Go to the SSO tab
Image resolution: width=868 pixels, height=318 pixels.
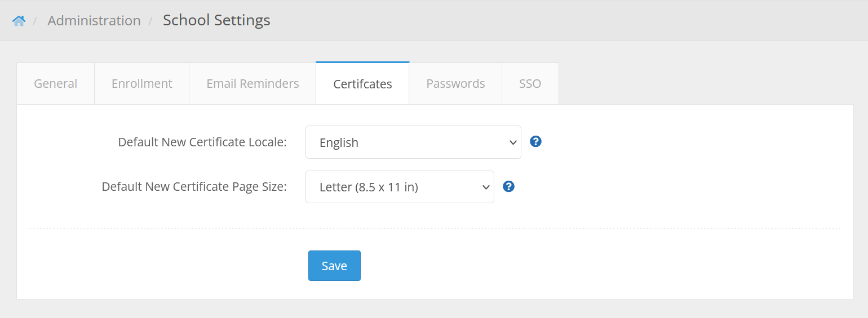530,84
